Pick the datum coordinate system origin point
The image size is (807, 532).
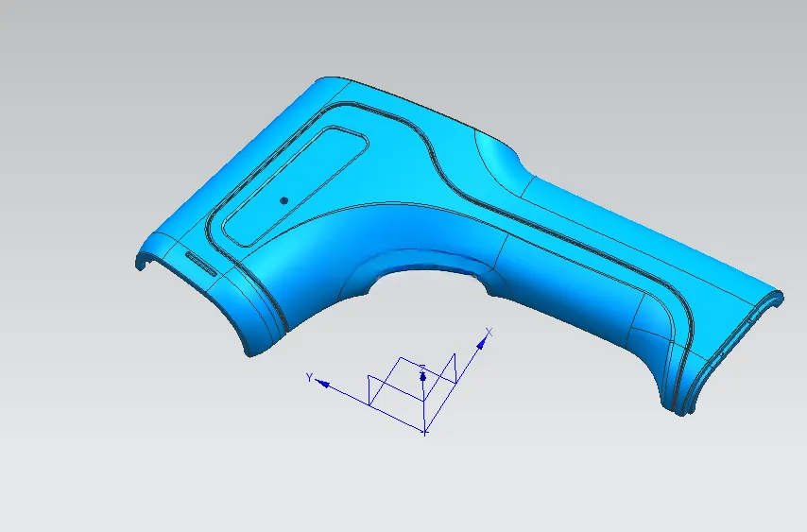click(x=424, y=433)
